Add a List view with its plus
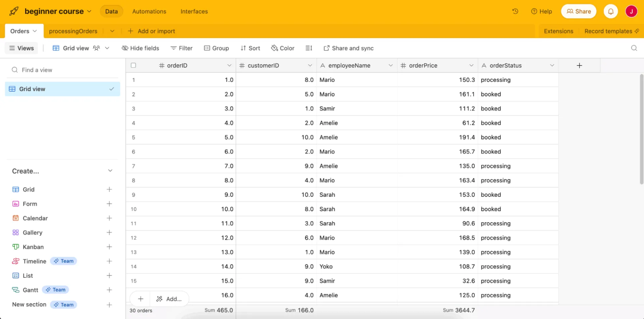Viewport: 644px width, 319px height. click(x=109, y=276)
